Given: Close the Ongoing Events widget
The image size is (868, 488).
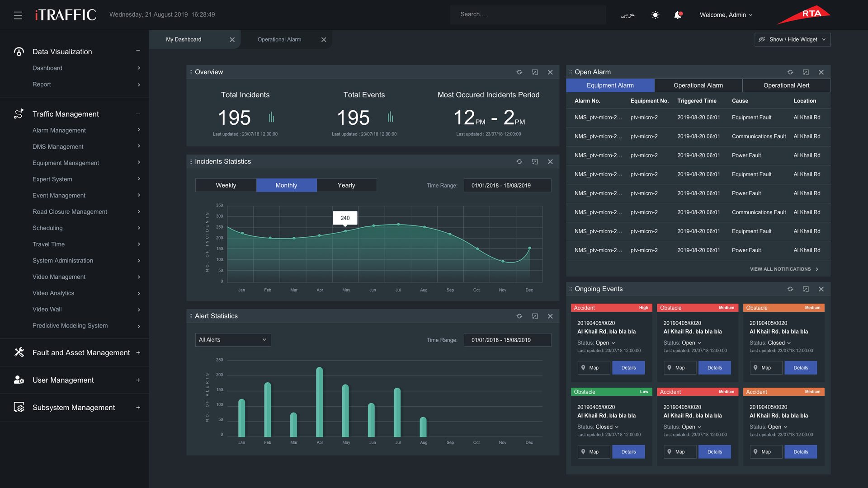Looking at the screenshot, I should coord(821,289).
